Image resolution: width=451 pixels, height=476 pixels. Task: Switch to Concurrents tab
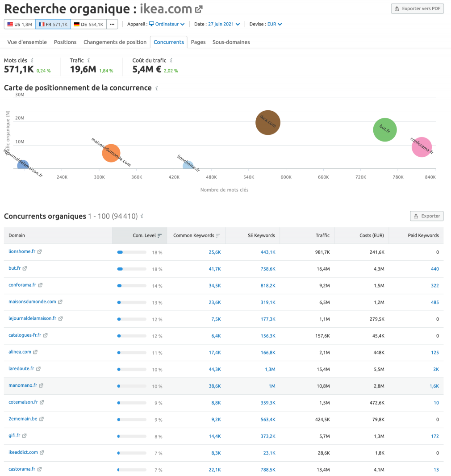coord(169,42)
